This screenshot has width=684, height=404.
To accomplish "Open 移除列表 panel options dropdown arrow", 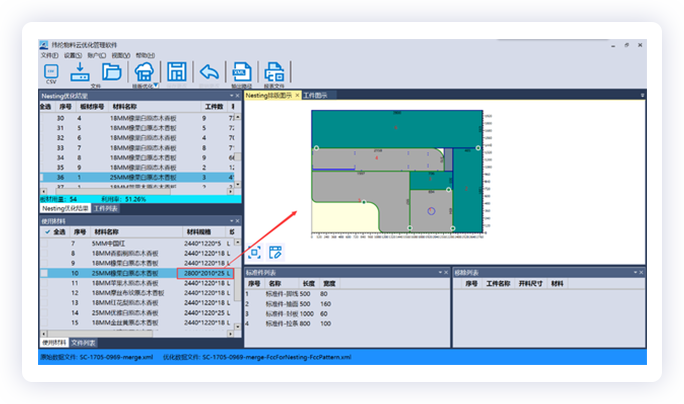I will 635,273.
